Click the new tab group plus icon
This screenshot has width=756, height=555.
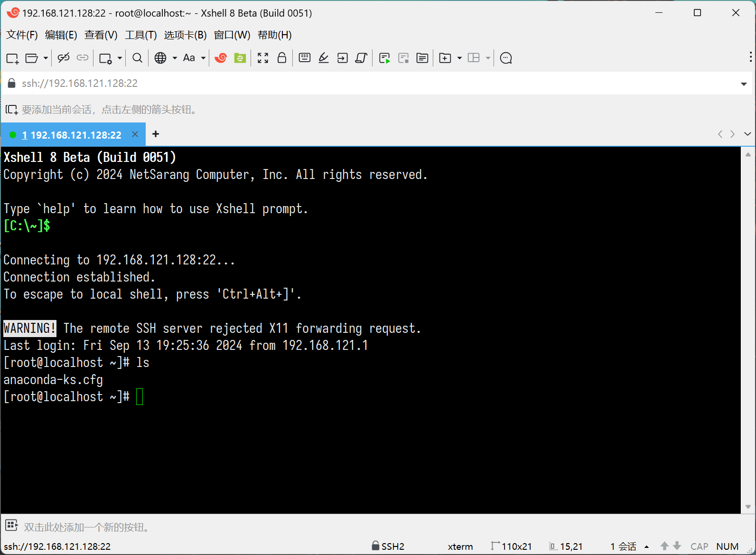(x=445, y=58)
